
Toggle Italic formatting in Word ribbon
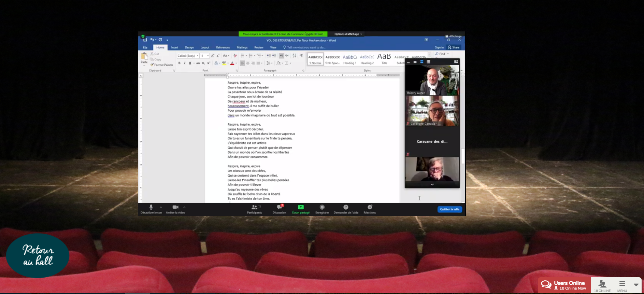coord(185,63)
